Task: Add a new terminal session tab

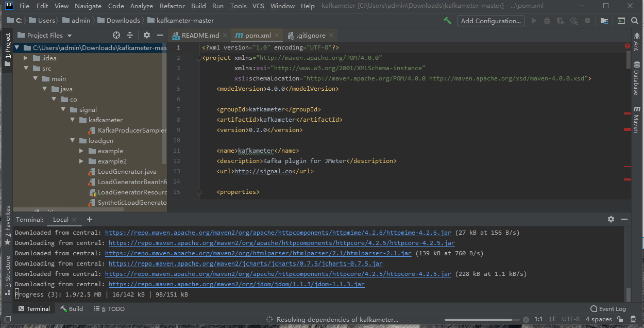Action: pyautogui.click(x=90, y=219)
